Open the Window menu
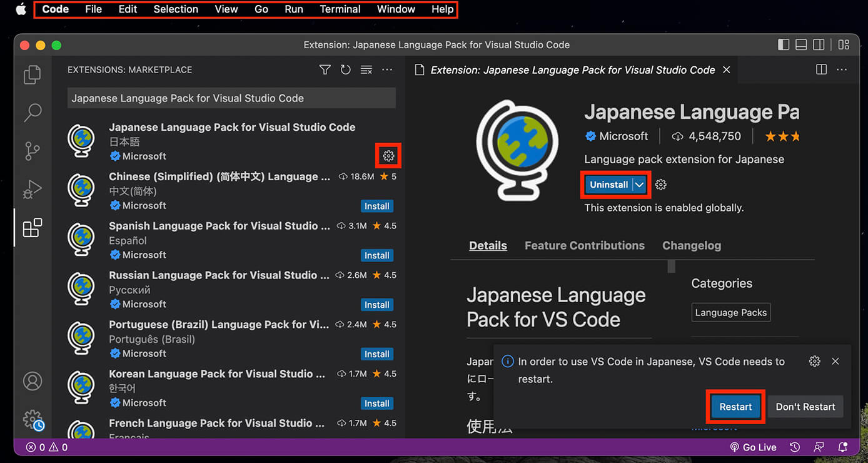This screenshot has width=868, height=463. (x=396, y=9)
